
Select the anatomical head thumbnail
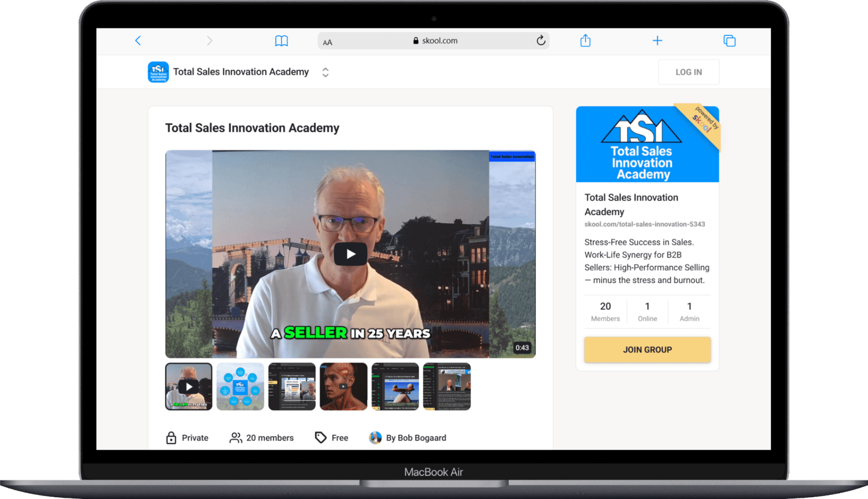pos(344,387)
